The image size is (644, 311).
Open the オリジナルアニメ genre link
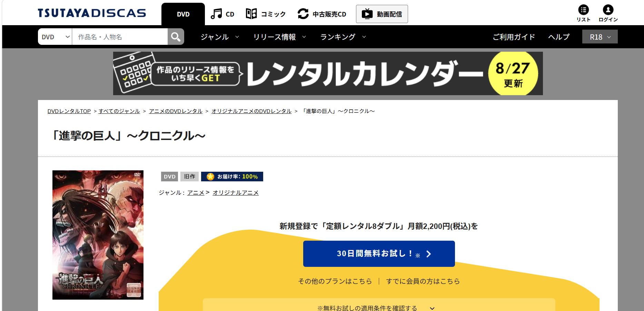(236, 193)
